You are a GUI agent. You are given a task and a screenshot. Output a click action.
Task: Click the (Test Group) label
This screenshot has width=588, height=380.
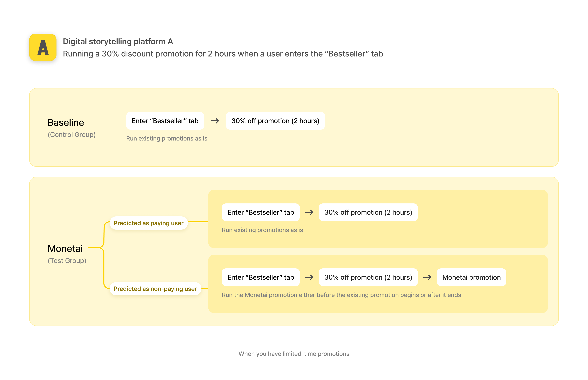pos(67,261)
